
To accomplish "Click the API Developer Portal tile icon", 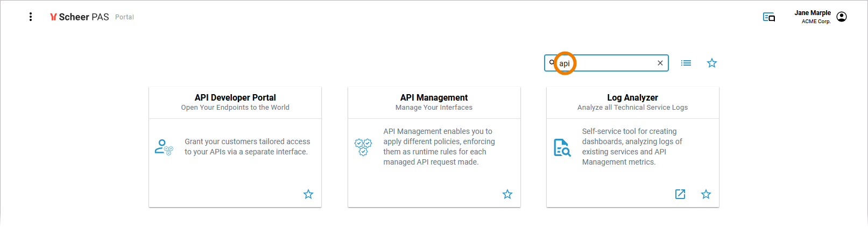I will (x=164, y=147).
